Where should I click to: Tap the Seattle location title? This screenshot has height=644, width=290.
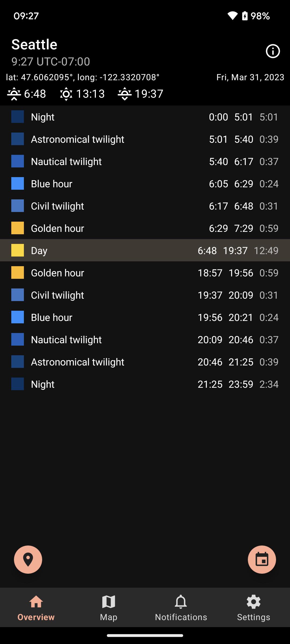click(34, 45)
